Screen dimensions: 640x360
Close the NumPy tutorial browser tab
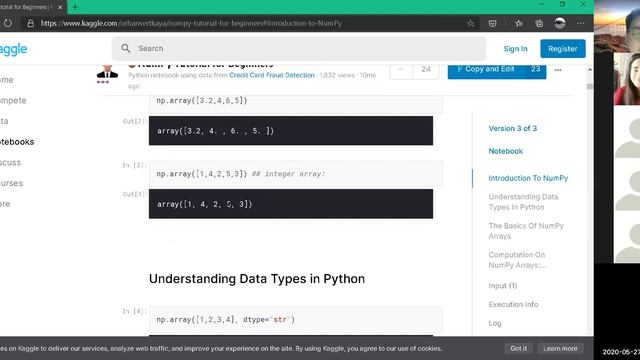pyautogui.click(x=60, y=7)
